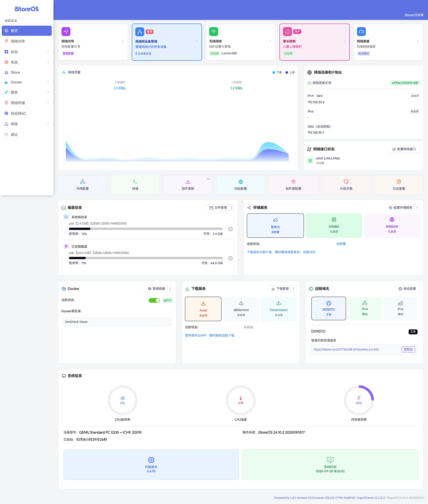This screenshot has width=428, height=504.
Task: Open three-dot menu beside 文件管理
Action: click(x=231, y=207)
